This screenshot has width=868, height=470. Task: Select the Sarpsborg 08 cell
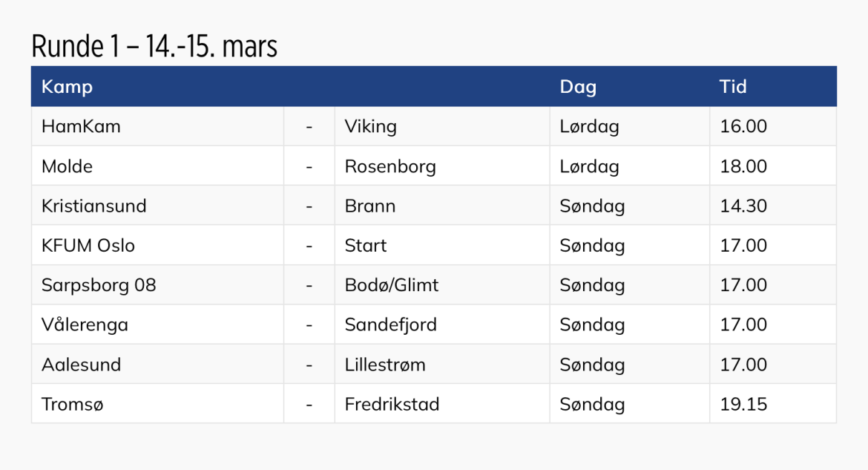pos(99,285)
